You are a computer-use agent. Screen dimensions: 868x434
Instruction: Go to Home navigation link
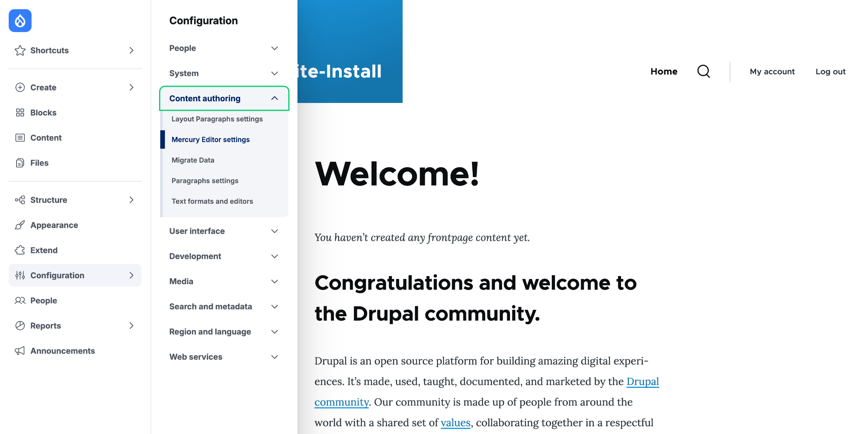(x=664, y=71)
